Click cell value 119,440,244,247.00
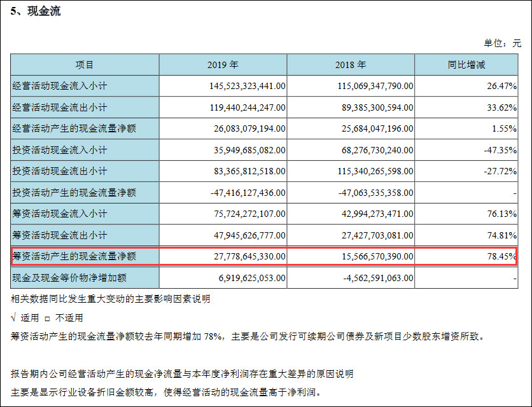Image resolution: width=532 pixels, height=407 pixels. [248, 107]
